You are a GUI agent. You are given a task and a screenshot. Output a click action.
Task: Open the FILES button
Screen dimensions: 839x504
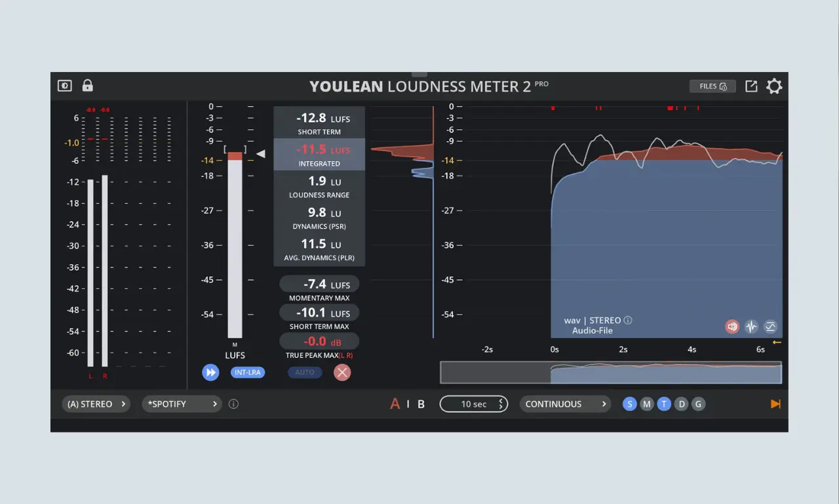712,86
